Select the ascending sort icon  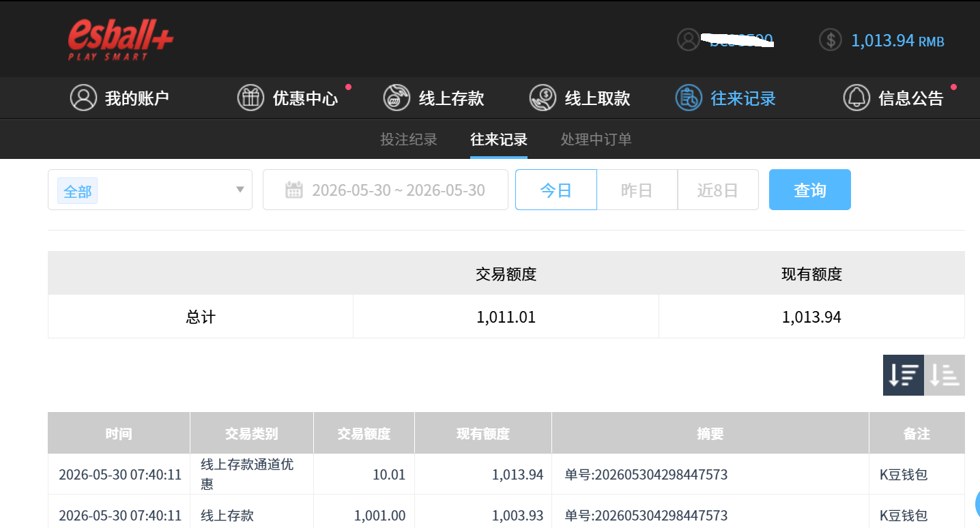click(945, 375)
